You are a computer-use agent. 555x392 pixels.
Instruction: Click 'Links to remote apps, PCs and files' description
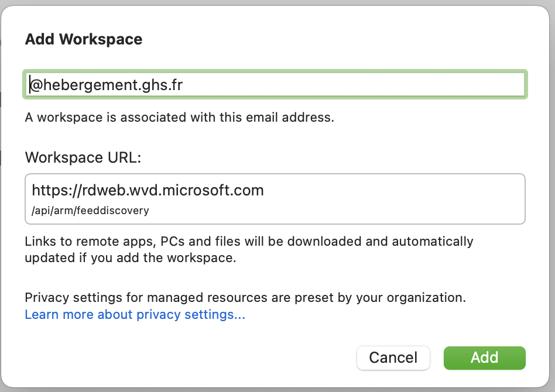tap(249, 249)
